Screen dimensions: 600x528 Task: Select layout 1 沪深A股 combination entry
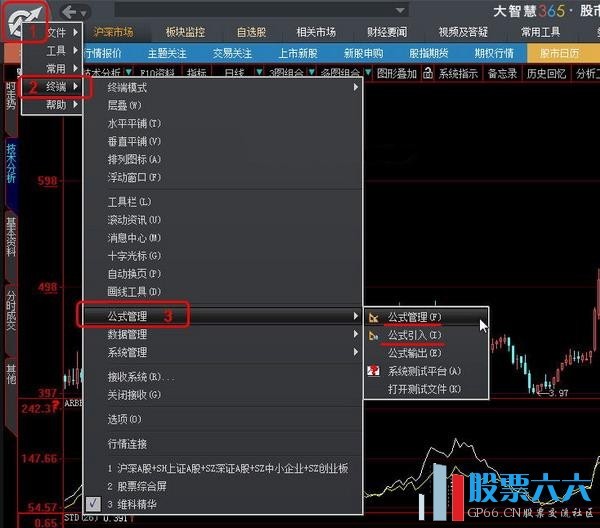pos(228,468)
